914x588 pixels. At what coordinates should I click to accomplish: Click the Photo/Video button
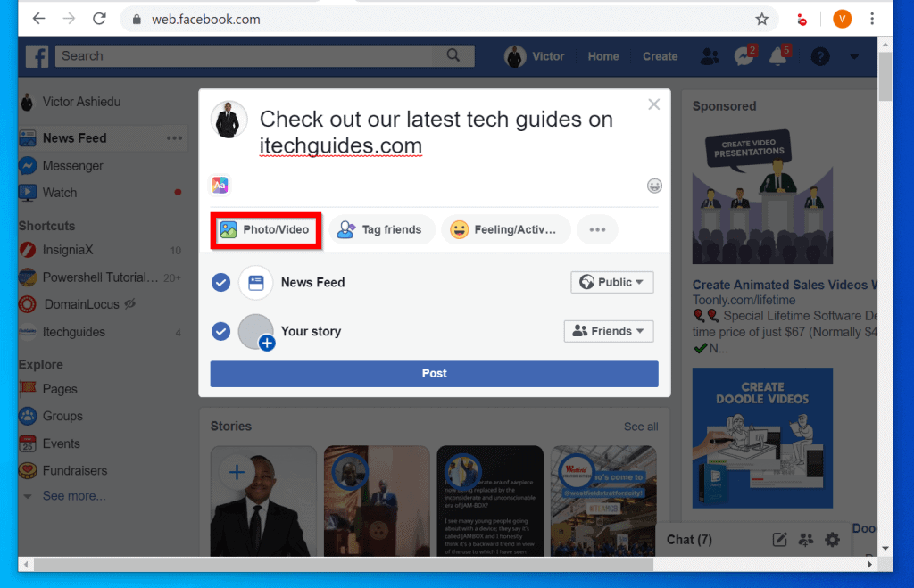266,229
